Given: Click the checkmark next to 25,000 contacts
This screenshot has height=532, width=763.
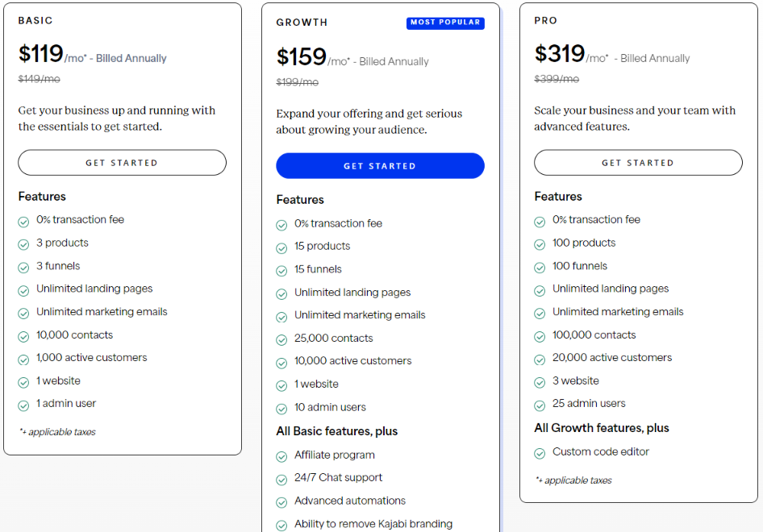Looking at the screenshot, I should (281, 339).
